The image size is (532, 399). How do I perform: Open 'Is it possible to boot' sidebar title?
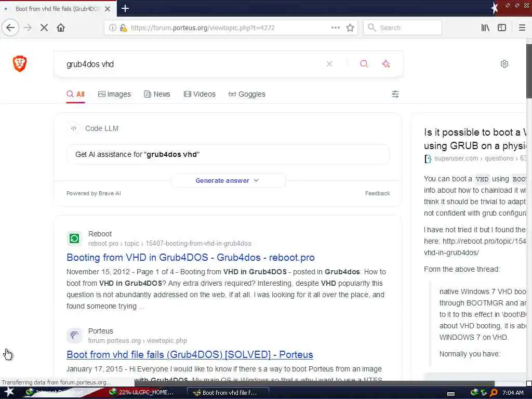[x=475, y=139]
